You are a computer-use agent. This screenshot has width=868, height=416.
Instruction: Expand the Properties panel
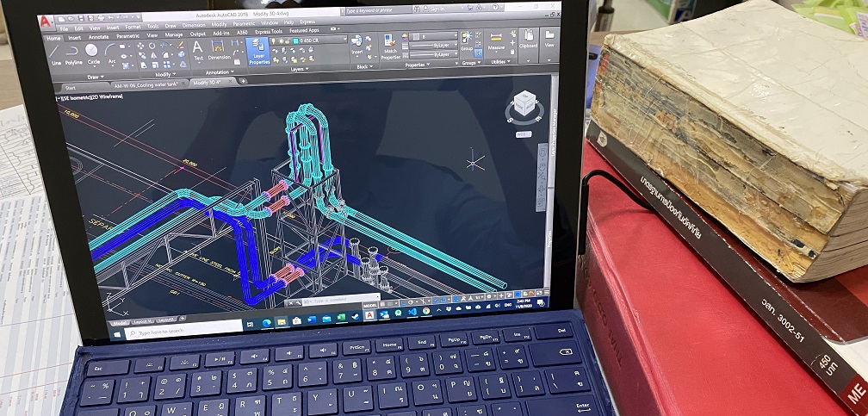click(x=418, y=65)
